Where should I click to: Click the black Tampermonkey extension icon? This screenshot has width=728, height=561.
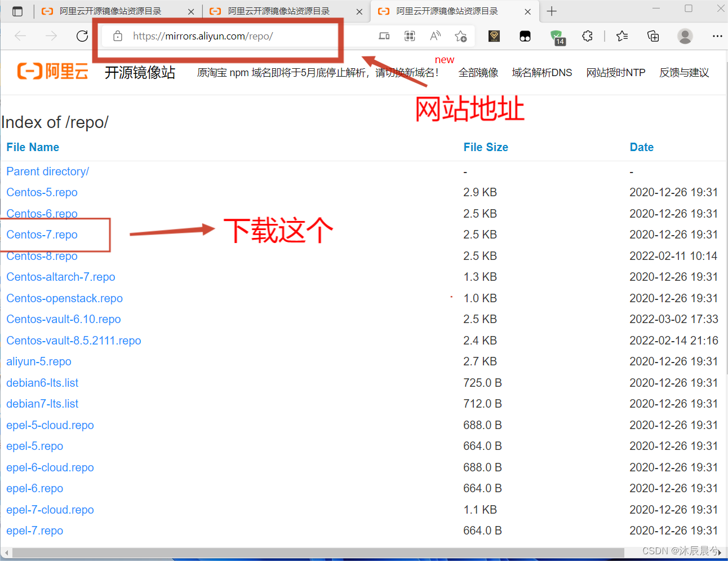click(525, 36)
